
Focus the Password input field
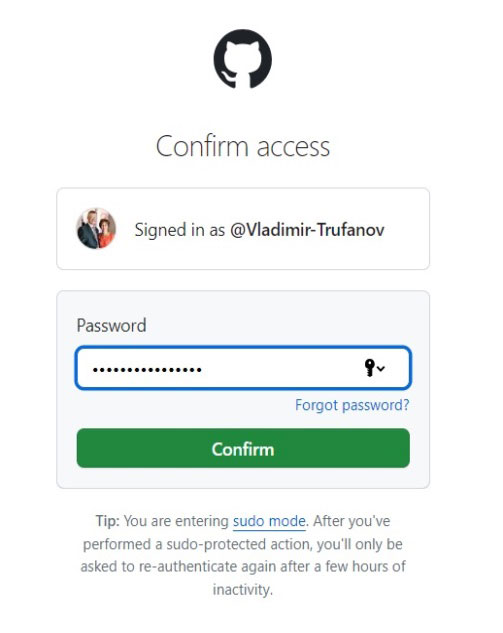point(243,368)
